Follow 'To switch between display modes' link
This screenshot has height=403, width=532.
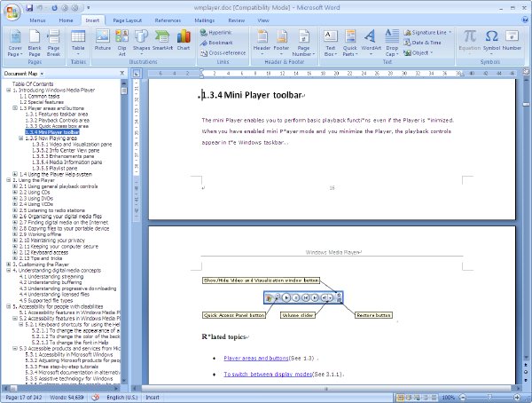pos(268,374)
